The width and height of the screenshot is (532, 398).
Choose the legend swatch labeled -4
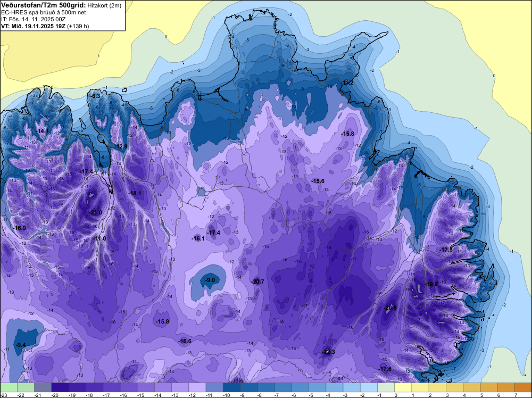tap(335, 387)
